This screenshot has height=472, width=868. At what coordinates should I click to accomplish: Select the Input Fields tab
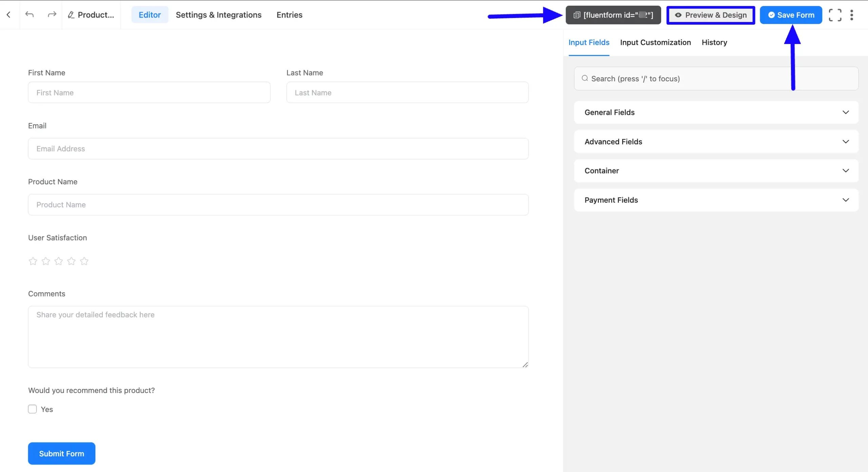click(x=589, y=42)
